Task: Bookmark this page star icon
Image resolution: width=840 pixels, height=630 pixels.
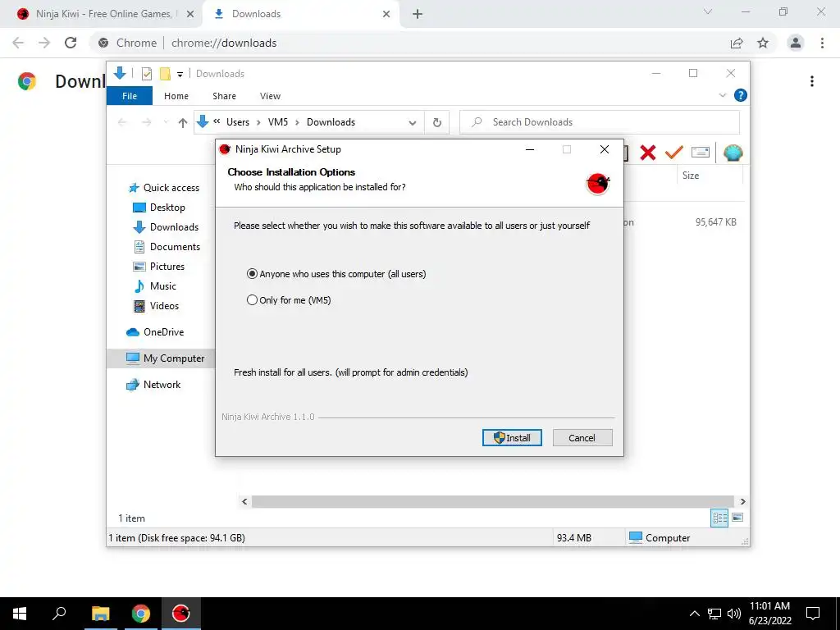Action: pos(763,43)
